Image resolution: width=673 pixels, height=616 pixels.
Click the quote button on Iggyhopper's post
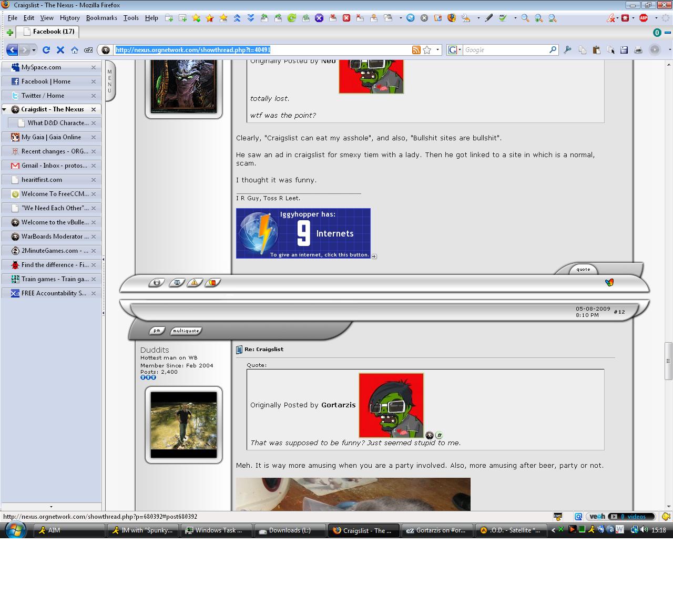click(x=583, y=269)
